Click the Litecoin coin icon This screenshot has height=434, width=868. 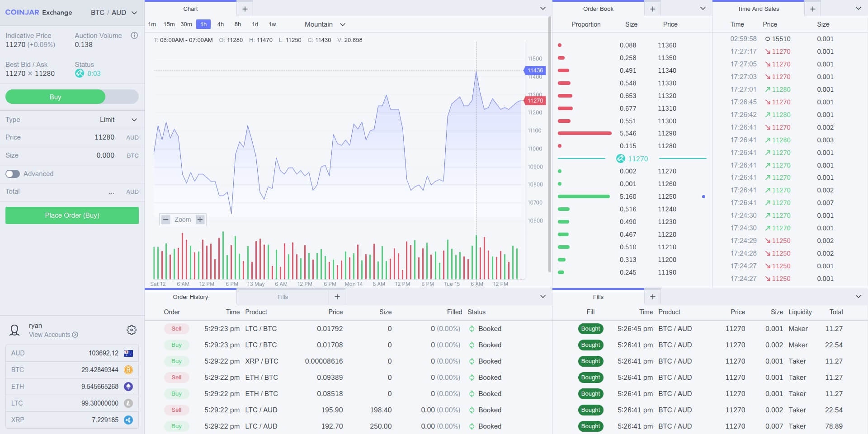pos(128,403)
